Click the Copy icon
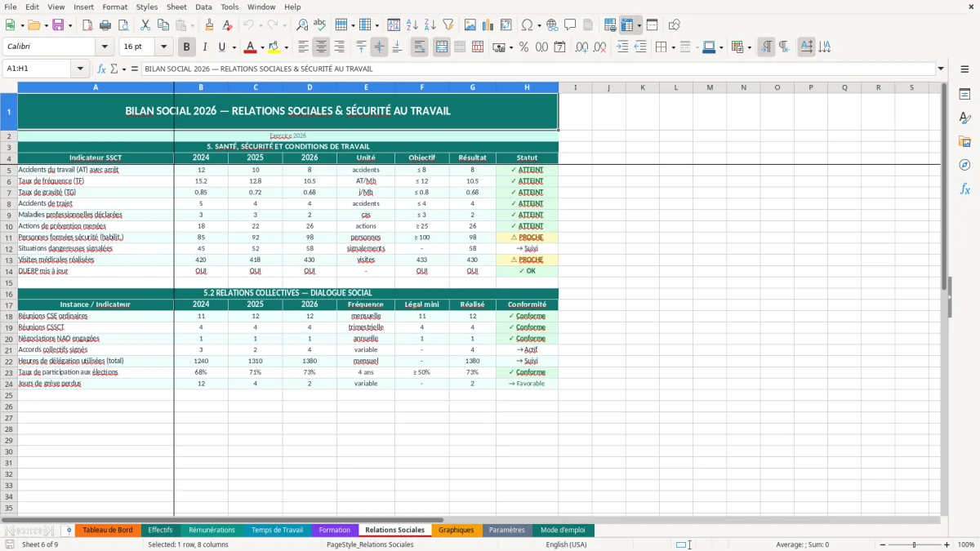Image resolution: width=980 pixels, height=551 pixels. 163,25
